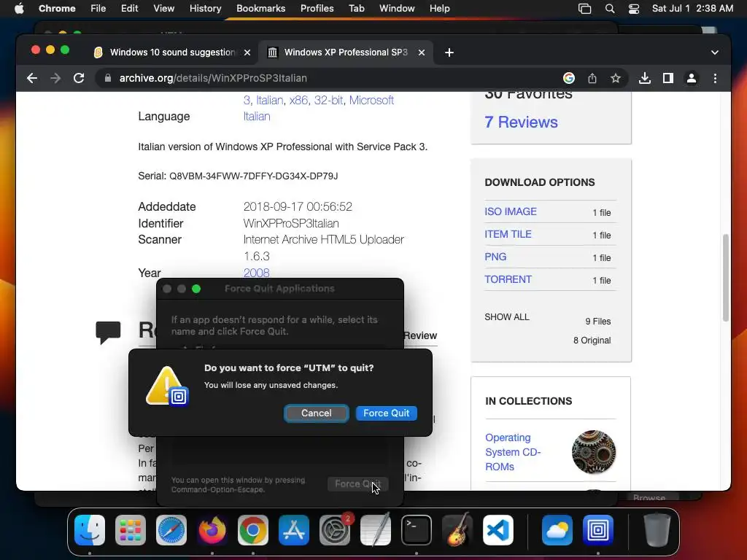The image size is (747, 560).
Task: Open Control Center in menu bar
Action: pos(634,9)
